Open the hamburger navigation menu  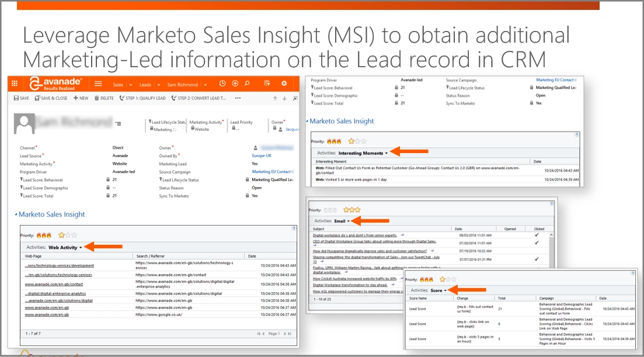[98, 84]
